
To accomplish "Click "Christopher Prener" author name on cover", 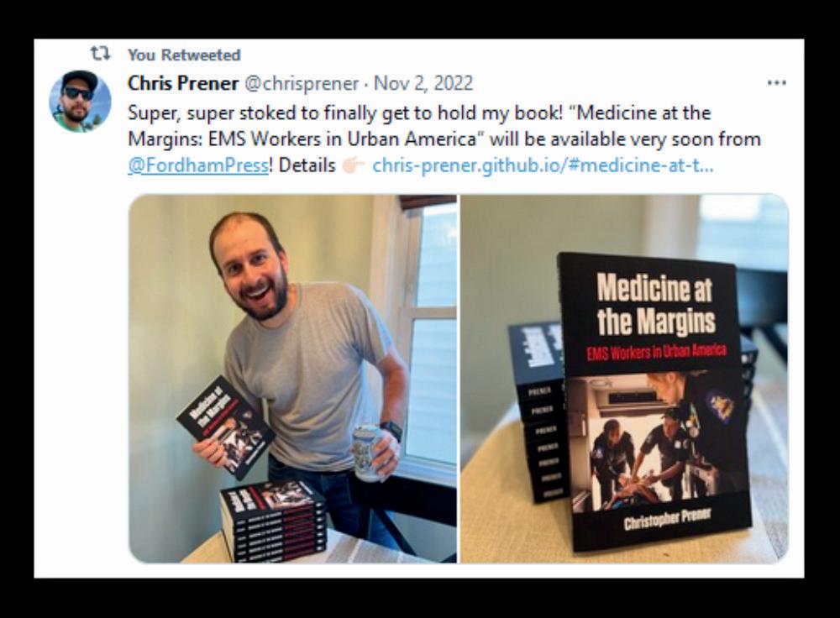I will [667, 518].
